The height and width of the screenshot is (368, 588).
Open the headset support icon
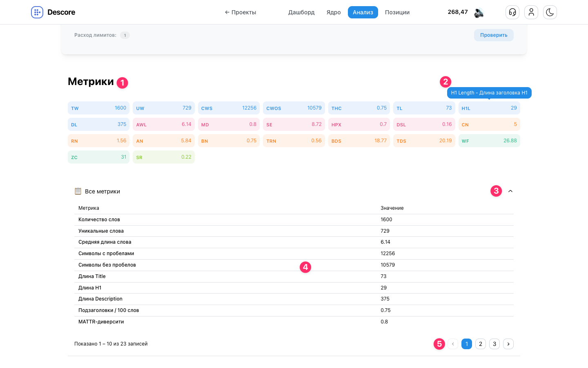[512, 12]
